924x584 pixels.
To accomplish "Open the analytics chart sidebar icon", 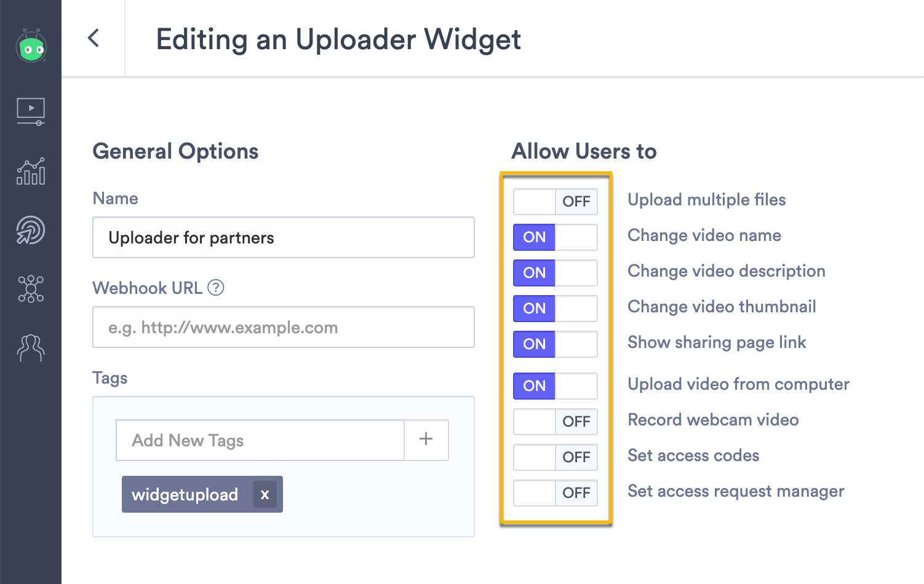I will pos(31,171).
